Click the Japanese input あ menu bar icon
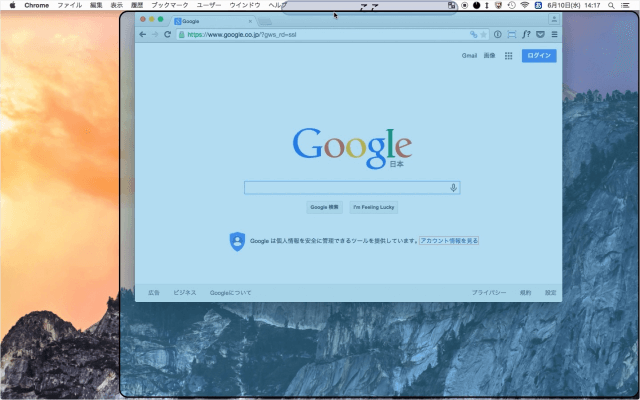Screen dimensions: 640x400 pyautogui.click(x=538, y=5)
